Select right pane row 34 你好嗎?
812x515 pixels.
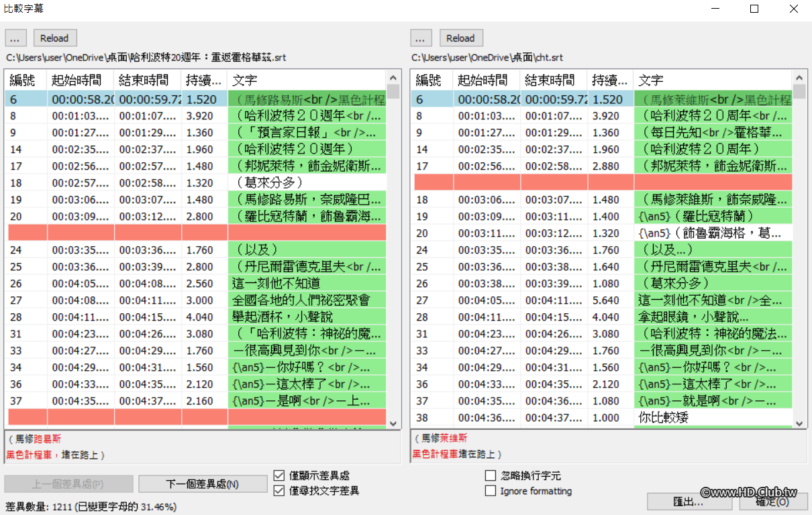tap(602, 367)
